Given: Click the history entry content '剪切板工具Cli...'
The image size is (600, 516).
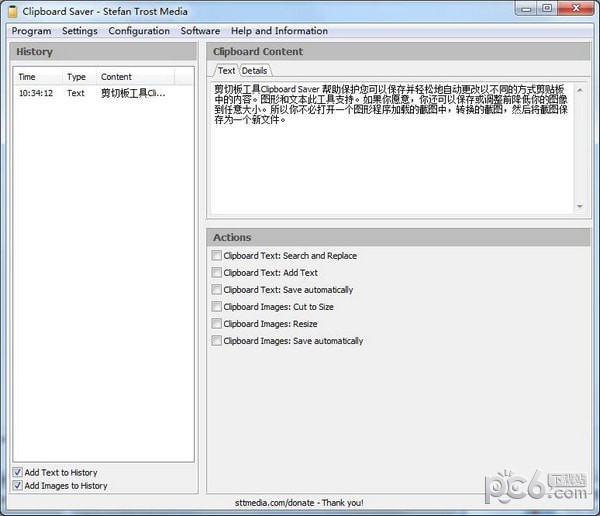Looking at the screenshot, I should [133, 93].
